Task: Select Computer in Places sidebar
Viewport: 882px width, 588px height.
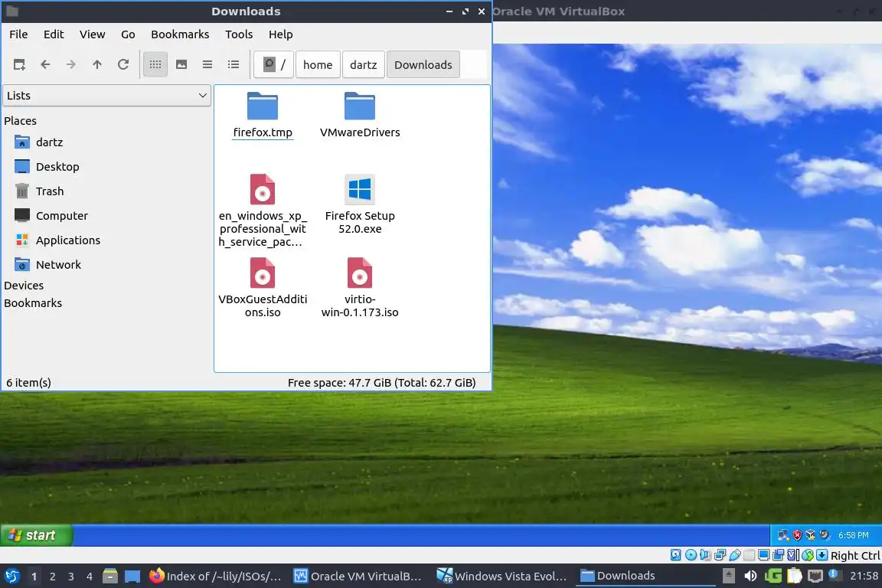Action: pos(51,215)
